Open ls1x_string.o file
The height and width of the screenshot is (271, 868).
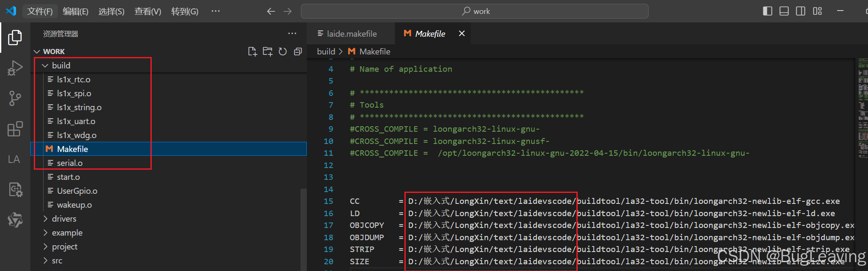click(x=79, y=107)
